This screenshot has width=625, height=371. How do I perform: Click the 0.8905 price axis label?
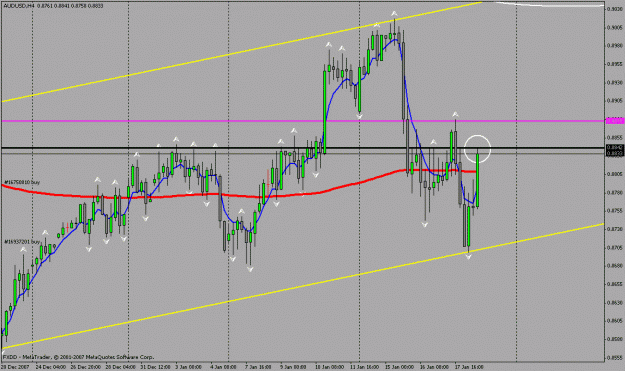tap(615, 101)
